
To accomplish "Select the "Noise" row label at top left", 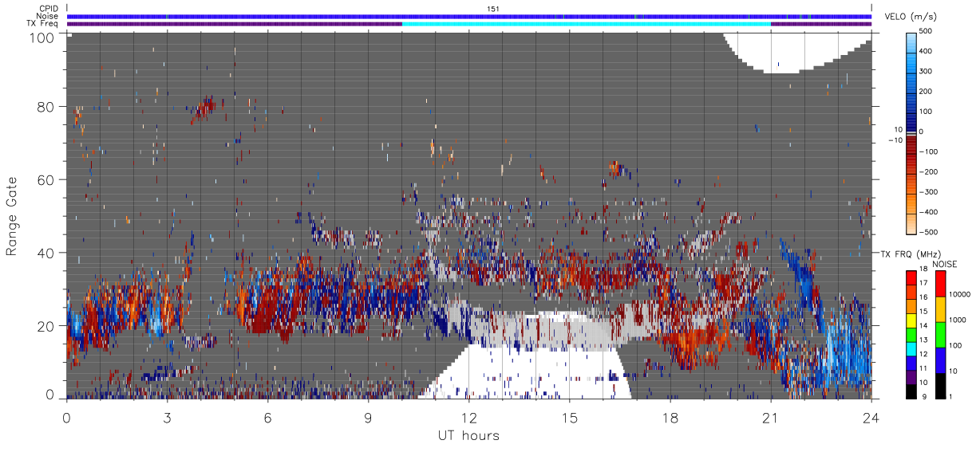I will 49,16.
